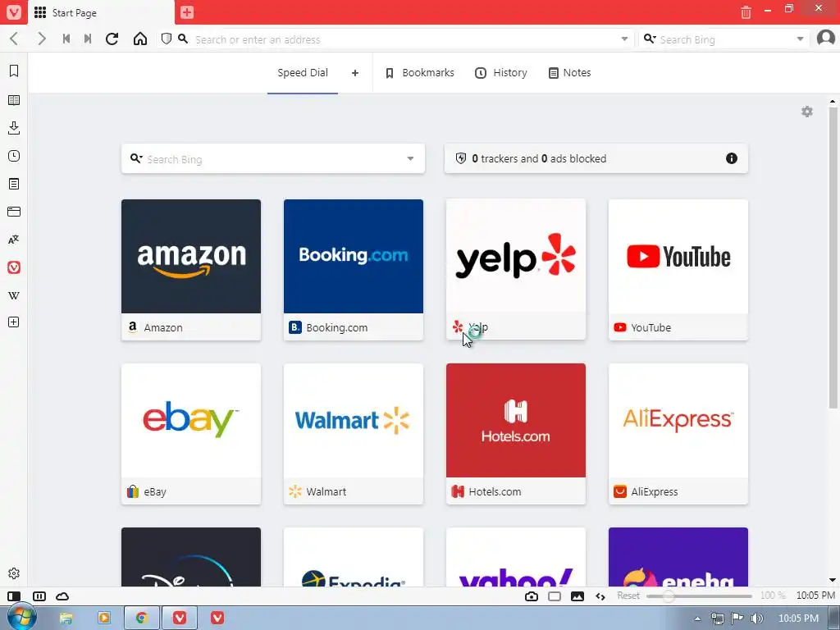Open the Walmart speed dial
The image size is (840, 630).
[354, 434]
